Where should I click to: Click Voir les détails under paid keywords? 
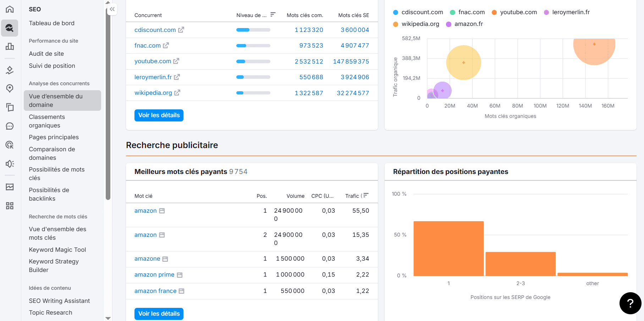[x=159, y=314]
